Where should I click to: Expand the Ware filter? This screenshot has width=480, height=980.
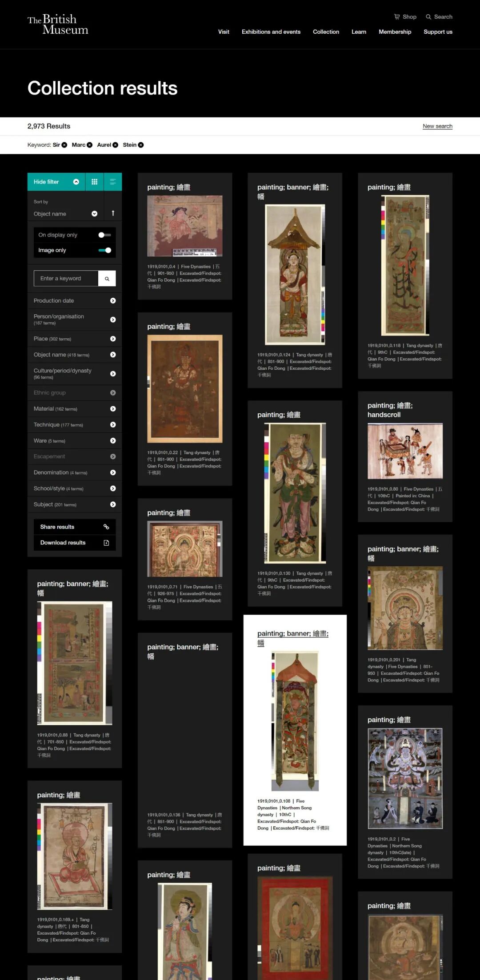tap(75, 441)
